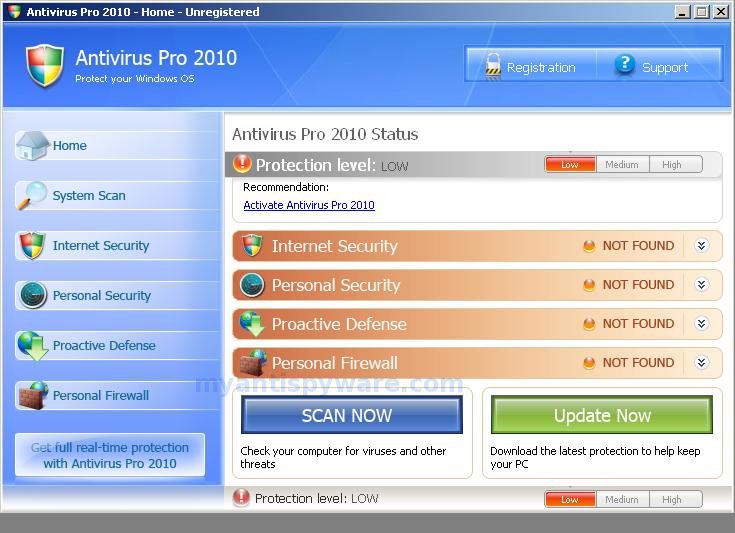Click 'Check your computer for viruses' description
Viewport: 735px width, 533px height.
(x=343, y=457)
